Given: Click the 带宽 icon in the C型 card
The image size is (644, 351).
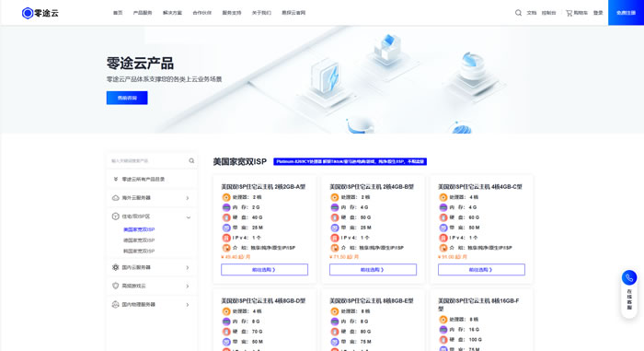Looking at the screenshot, I should [x=443, y=228].
